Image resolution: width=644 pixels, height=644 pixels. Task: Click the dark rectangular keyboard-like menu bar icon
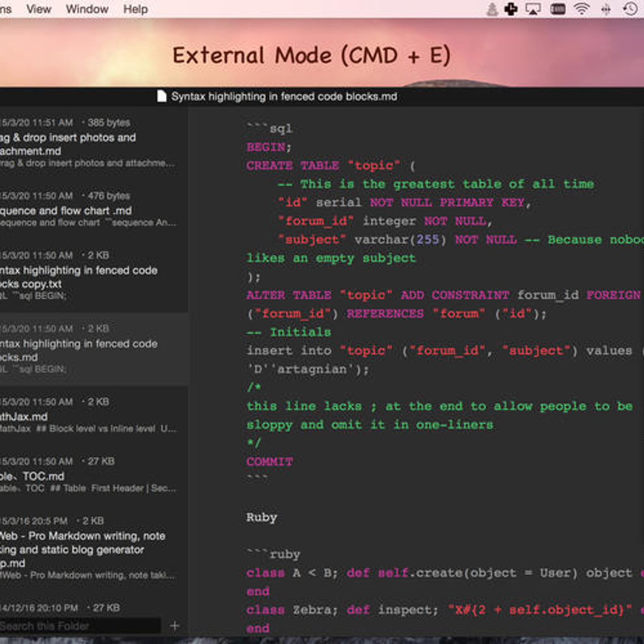coord(558,9)
